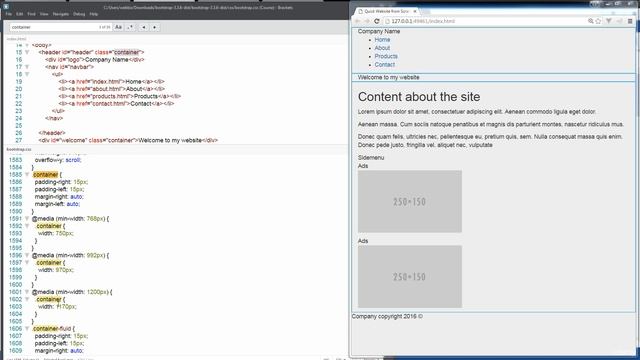Click 'Content about the site' heading

(x=419, y=97)
